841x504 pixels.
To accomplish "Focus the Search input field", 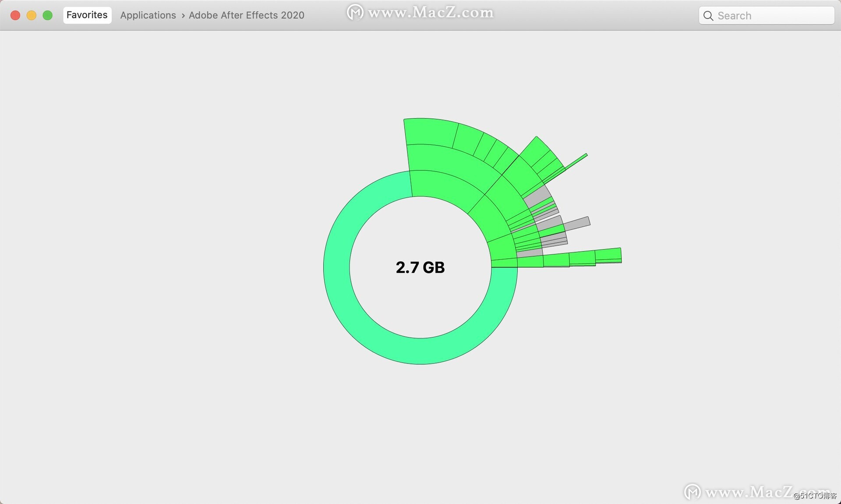I will (x=767, y=16).
